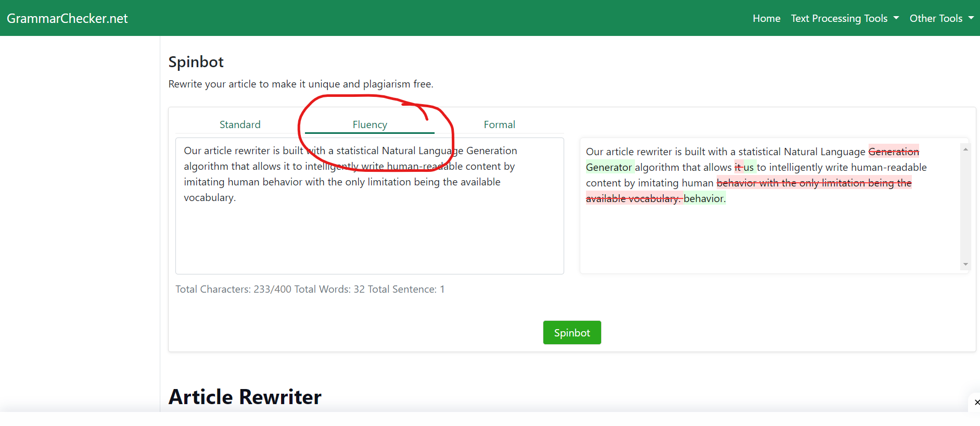Close the bottom banner with the X icon
980x426 pixels.
pyautogui.click(x=976, y=402)
